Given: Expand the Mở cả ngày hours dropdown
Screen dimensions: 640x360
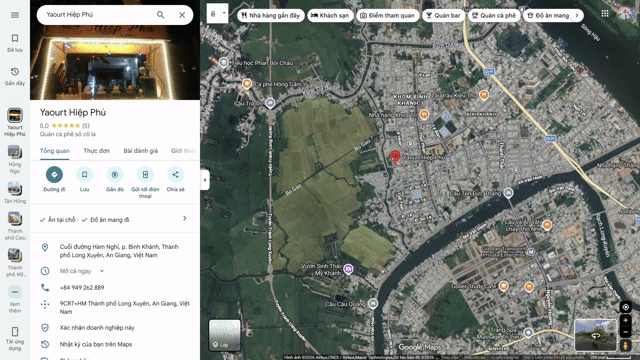Looking at the screenshot, I should tap(102, 271).
